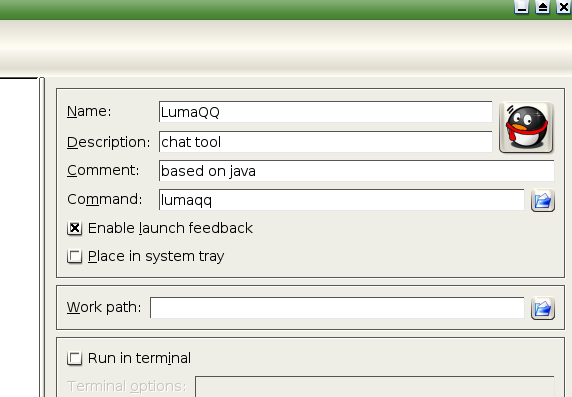The image size is (572, 397).
Task: Enable Place in system tray option
Action: [75, 257]
